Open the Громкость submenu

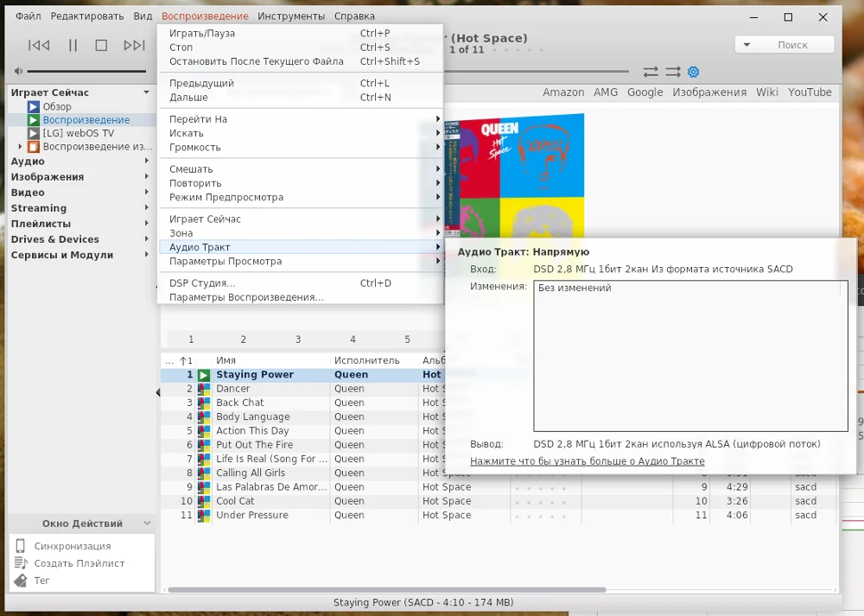(x=301, y=147)
